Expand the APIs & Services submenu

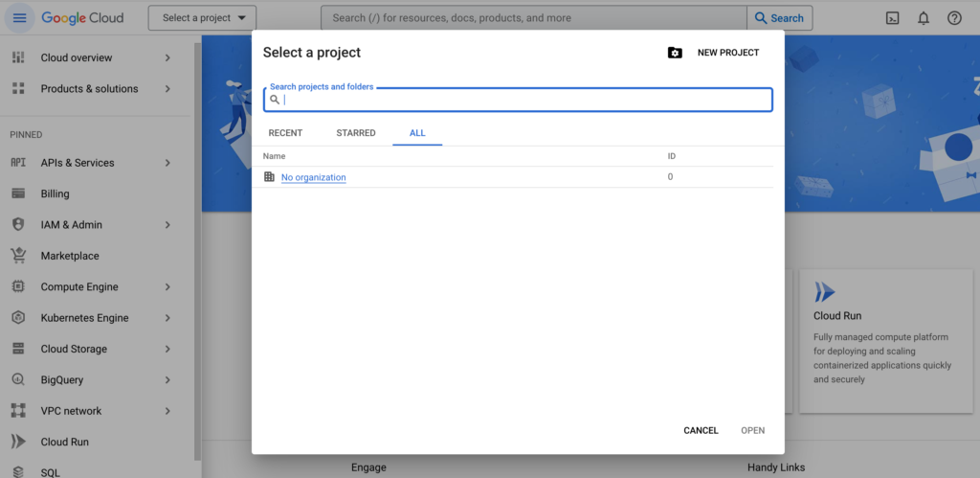click(x=167, y=163)
